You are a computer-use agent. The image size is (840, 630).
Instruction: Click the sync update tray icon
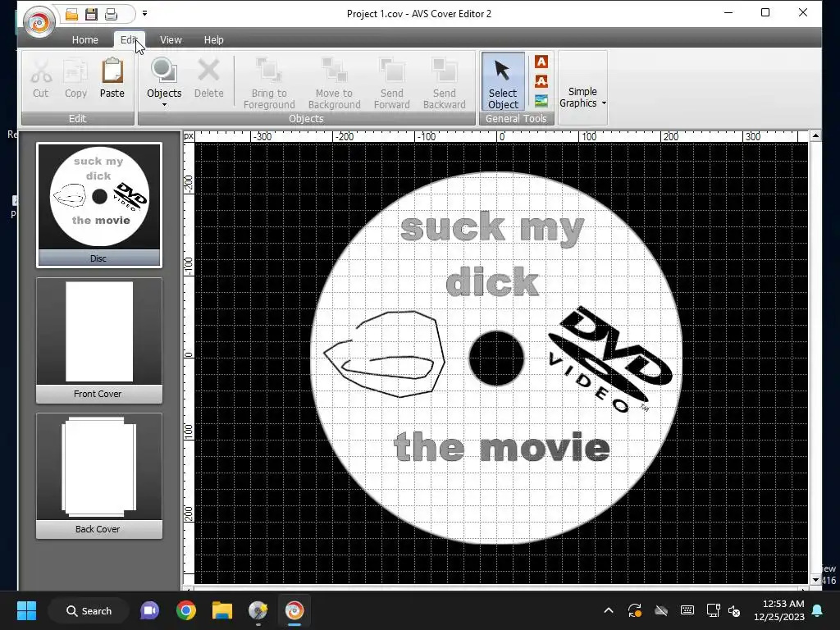[x=635, y=610]
